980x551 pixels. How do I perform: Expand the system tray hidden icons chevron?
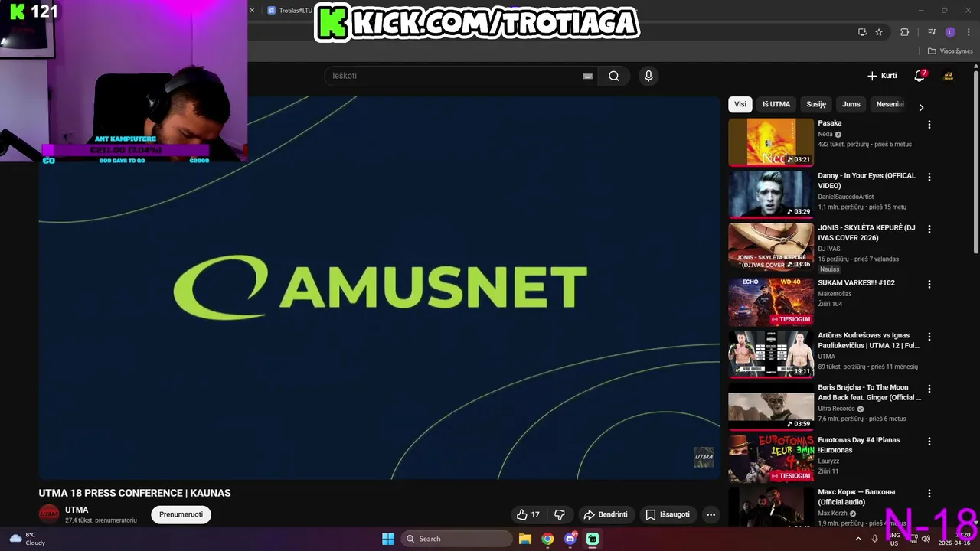point(858,539)
